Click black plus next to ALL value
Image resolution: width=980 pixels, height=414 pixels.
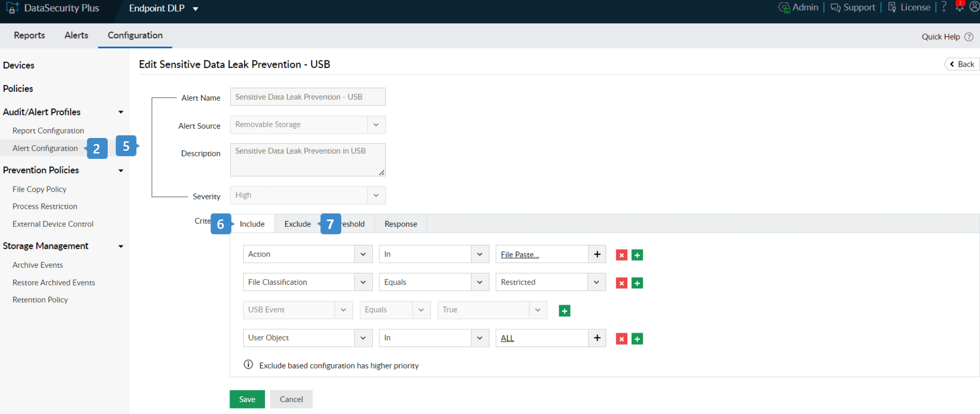point(597,338)
